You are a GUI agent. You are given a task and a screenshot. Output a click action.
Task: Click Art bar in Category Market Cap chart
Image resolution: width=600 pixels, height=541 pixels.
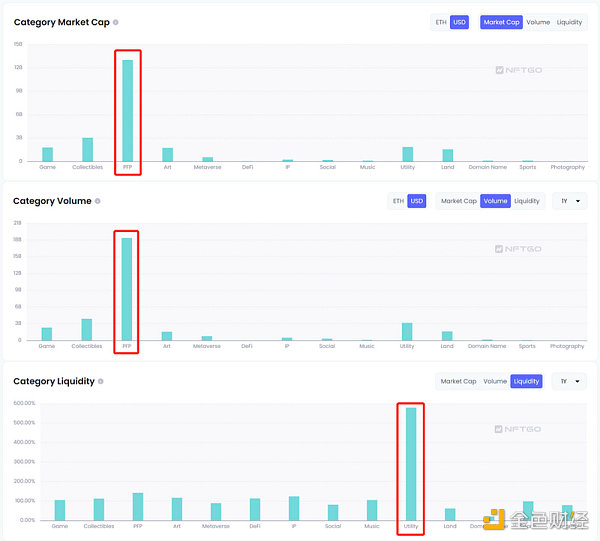(x=168, y=155)
